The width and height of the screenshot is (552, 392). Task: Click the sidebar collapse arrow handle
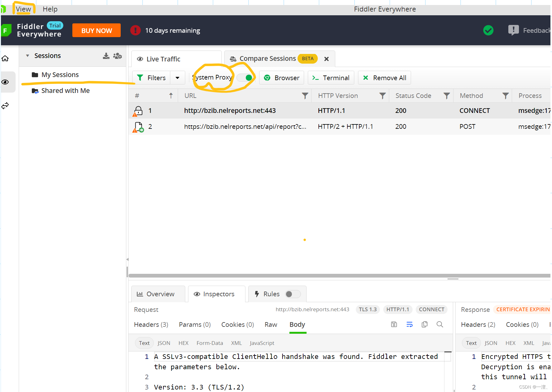pos(127,259)
